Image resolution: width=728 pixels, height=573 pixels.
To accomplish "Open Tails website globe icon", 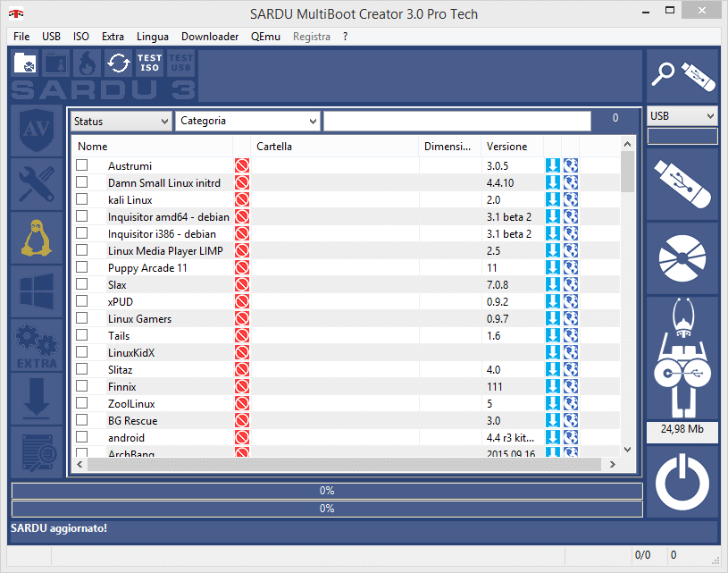I will (571, 335).
